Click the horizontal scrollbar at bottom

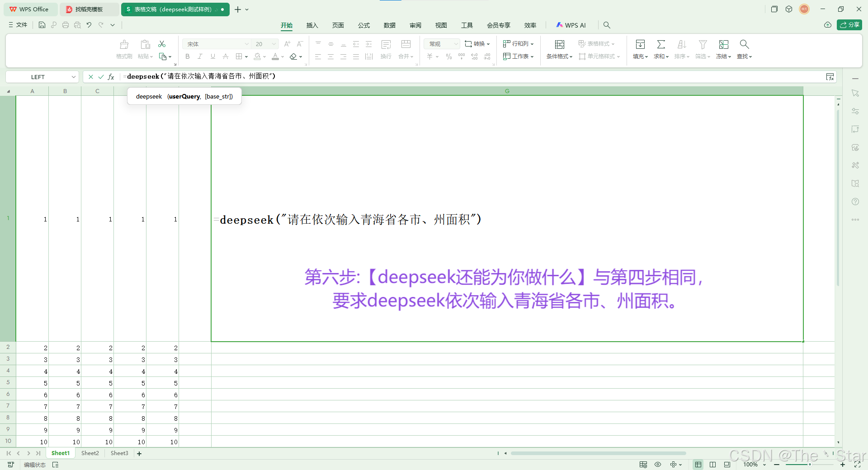tap(598, 453)
